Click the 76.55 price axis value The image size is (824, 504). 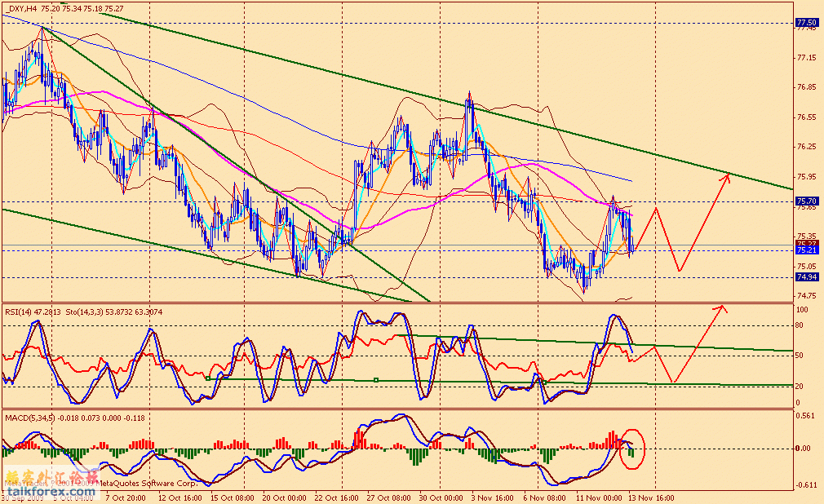pos(807,117)
